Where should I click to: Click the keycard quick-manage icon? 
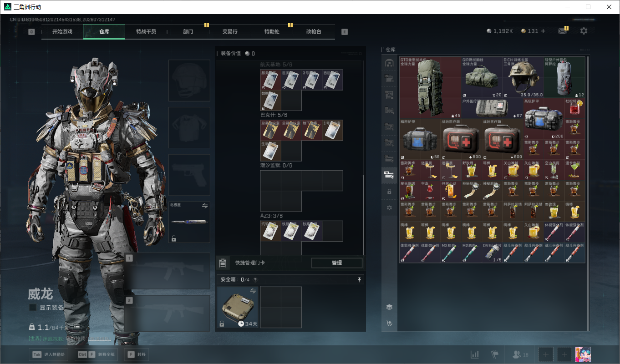point(223,263)
